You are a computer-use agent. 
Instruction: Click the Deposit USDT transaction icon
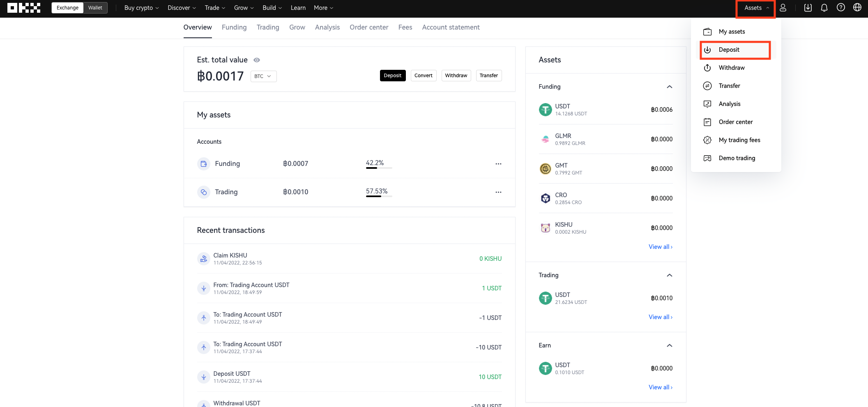tap(204, 377)
